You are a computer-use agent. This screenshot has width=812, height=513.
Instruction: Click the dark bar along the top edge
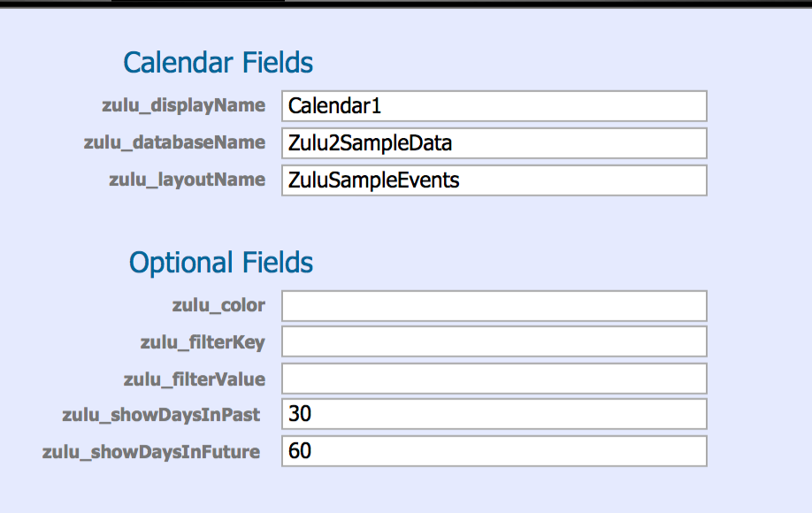point(406,4)
